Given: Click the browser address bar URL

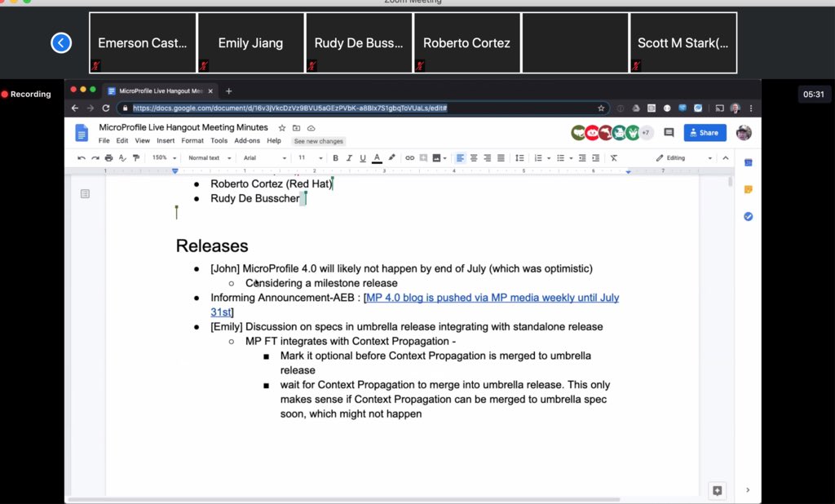Looking at the screenshot, I should point(289,108).
